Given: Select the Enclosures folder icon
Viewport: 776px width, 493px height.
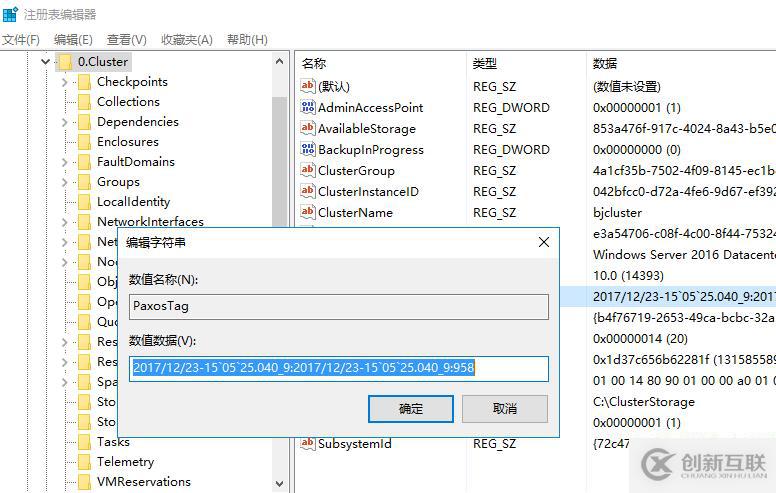Looking at the screenshot, I should point(84,142).
